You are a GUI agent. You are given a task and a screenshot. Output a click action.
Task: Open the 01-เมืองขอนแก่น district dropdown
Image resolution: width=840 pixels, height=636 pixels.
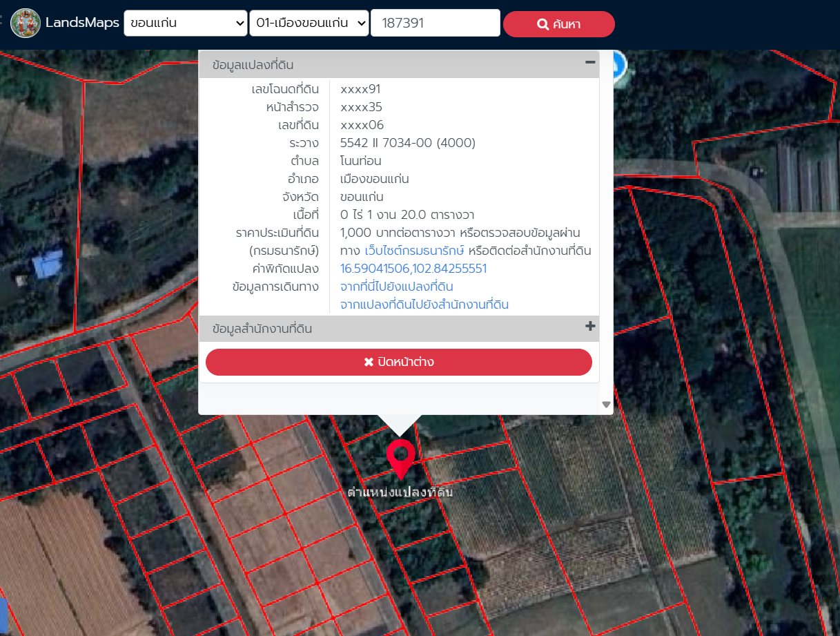pyautogui.click(x=310, y=23)
